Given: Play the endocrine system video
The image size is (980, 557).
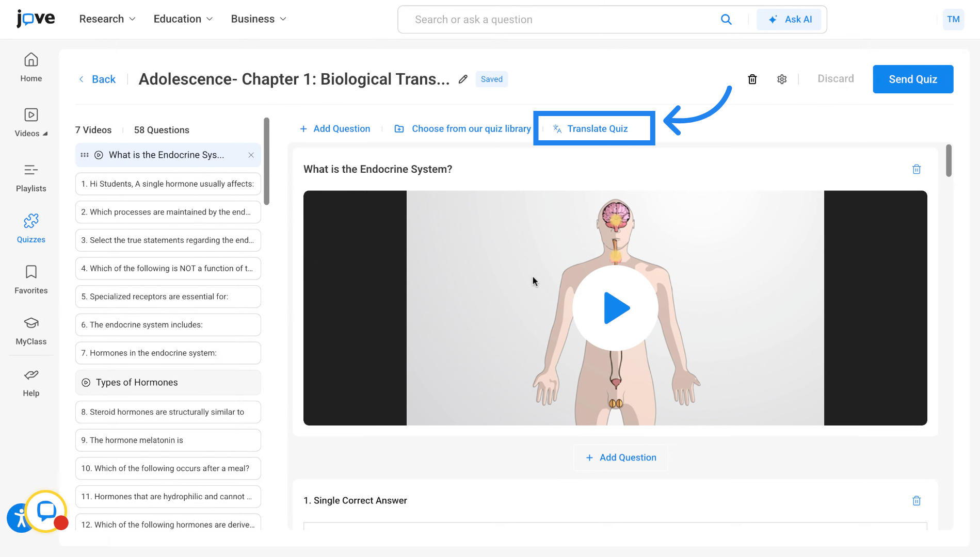Looking at the screenshot, I should click(x=615, y=308).
